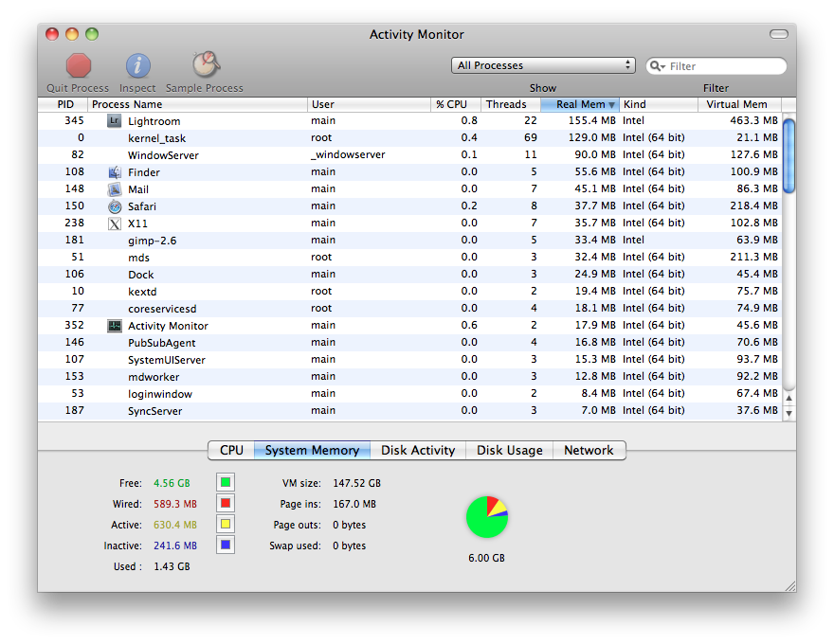
Task: Sort by Process Name column header
Action: (x=197, y=104)
